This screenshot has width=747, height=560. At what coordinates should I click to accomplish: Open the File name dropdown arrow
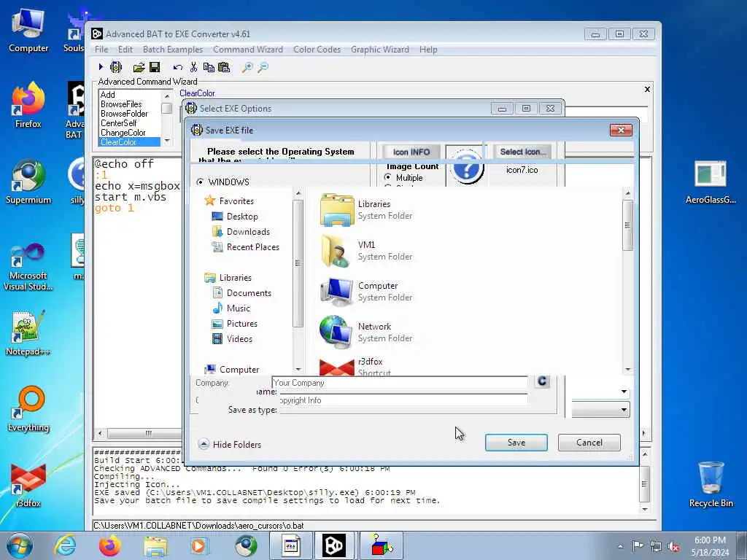pos(624,392)
